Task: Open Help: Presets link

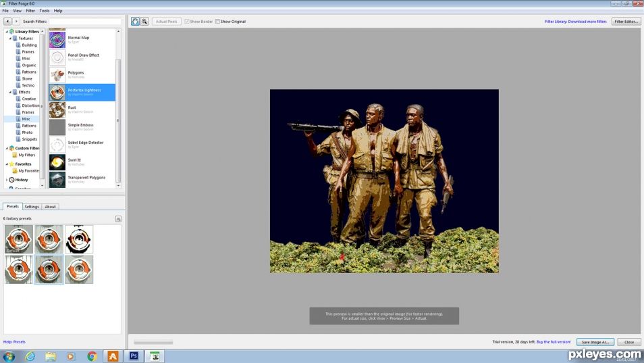Action: 14,342
